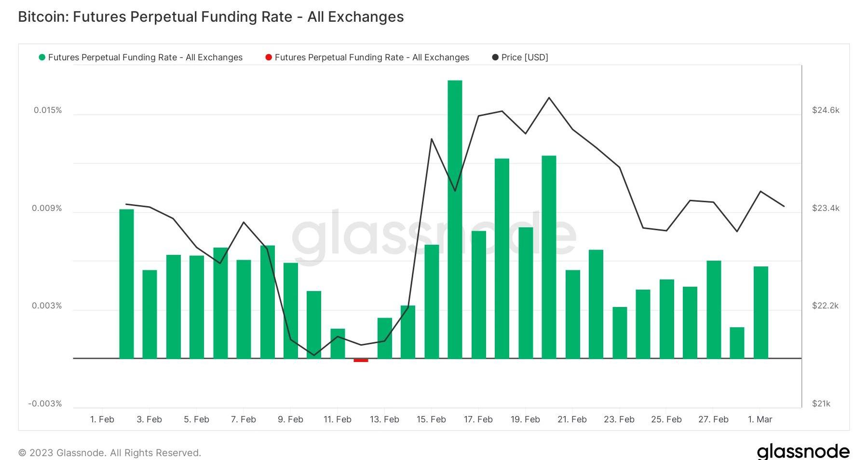Click the Glassnode copyright notice

109,453
